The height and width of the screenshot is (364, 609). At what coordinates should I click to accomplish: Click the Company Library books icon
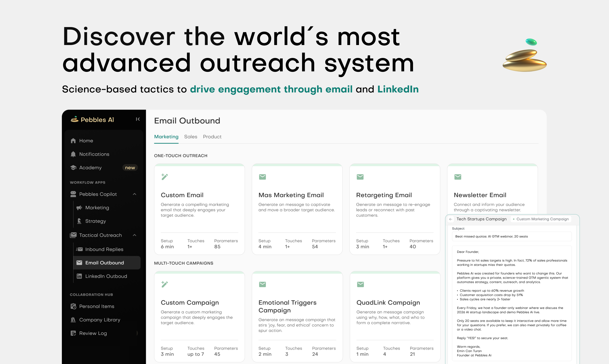(73, 320)
